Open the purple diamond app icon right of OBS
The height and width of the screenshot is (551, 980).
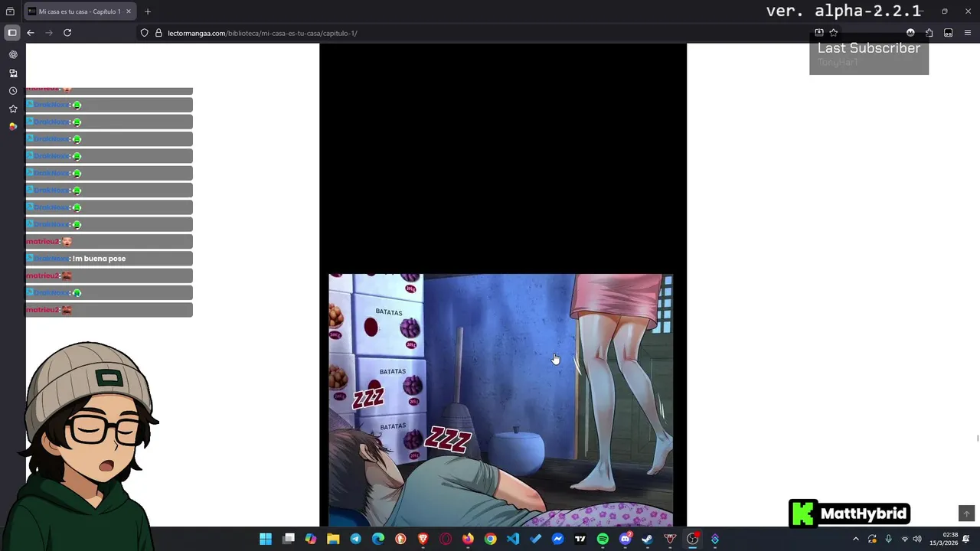point(715,539)
